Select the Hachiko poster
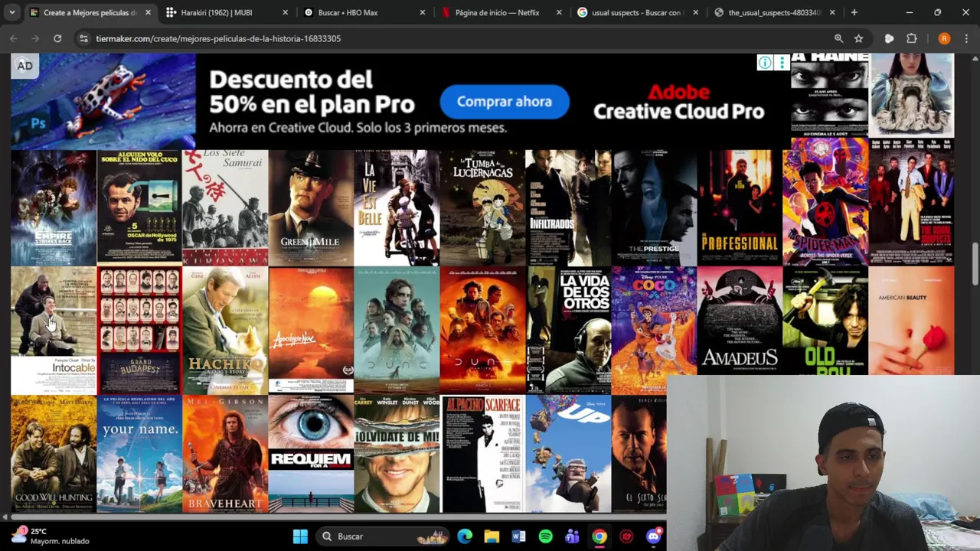Viewport: 980px width, 551px height. tap(225, 331)
